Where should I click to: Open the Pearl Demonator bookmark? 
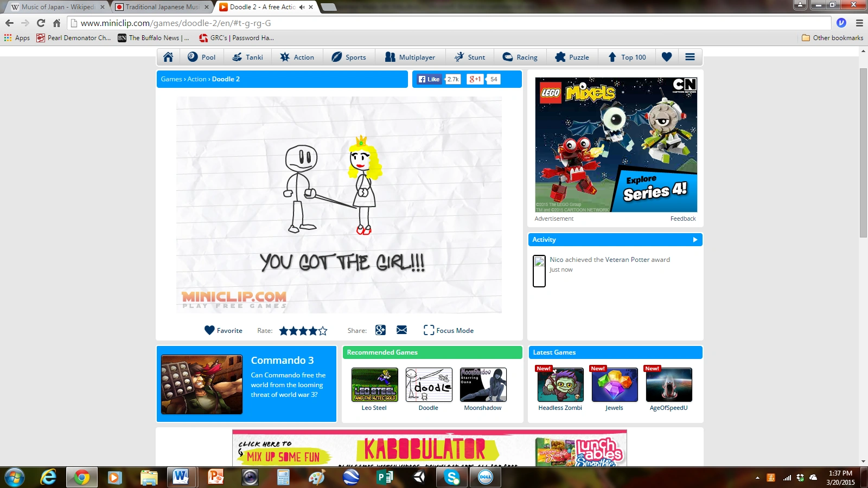click(73, 38)
